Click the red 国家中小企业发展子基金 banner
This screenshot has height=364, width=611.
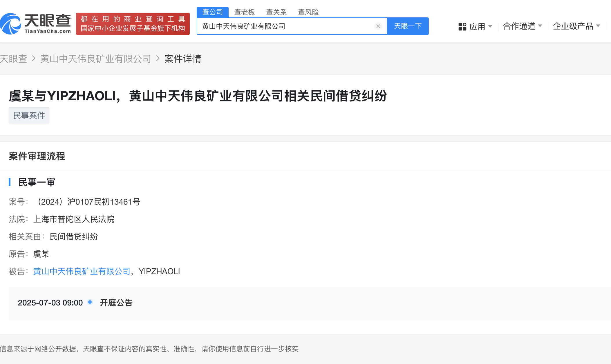[133, 24]
